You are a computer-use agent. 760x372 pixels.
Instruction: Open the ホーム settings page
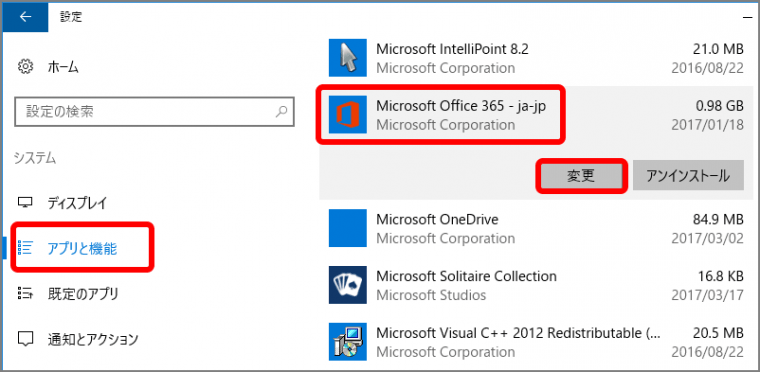coord(63,67)
